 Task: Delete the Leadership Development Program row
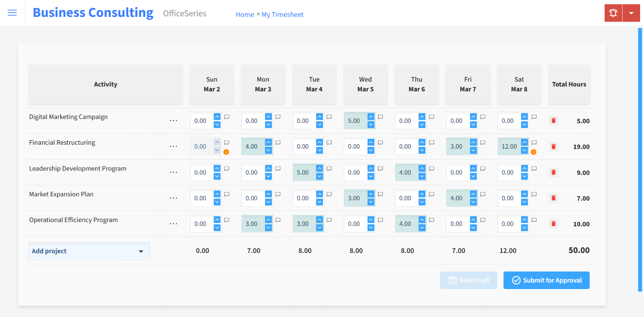(x=553, y=172)
